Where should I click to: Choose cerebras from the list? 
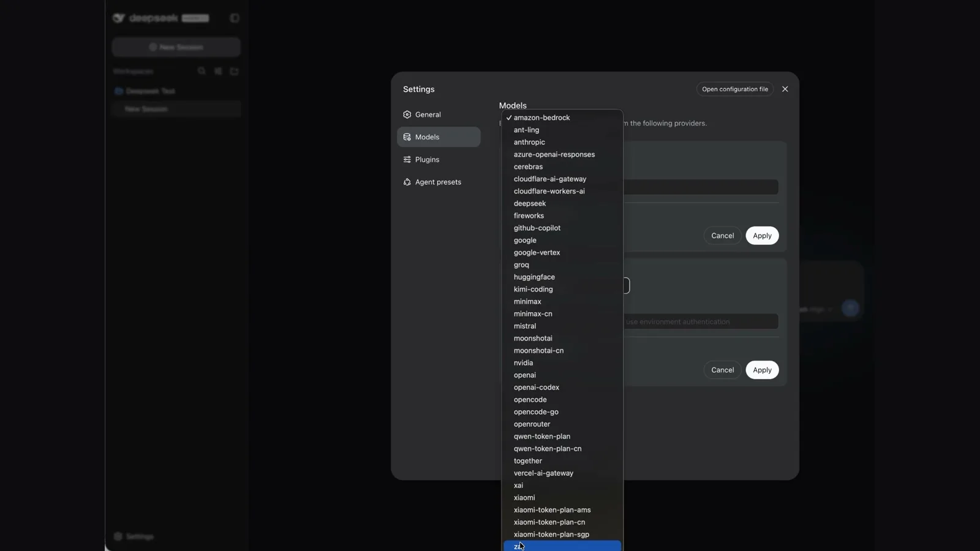(562, 167)
